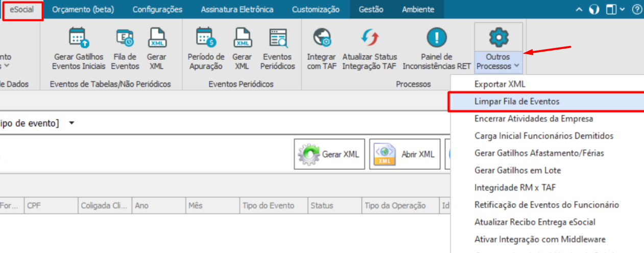Image resolution: width=644 pixels, height=253 pixels.
Task: Switch to the Ambiente tab
Action: (x=418, y=10)
